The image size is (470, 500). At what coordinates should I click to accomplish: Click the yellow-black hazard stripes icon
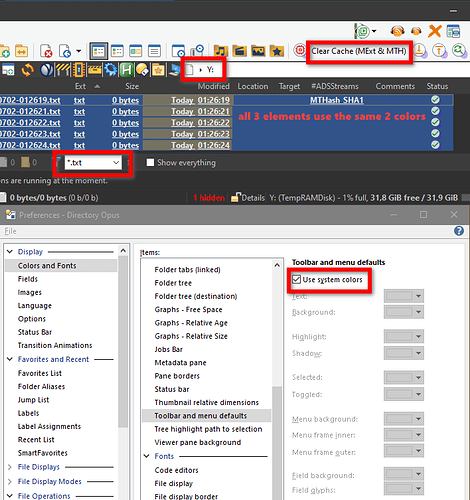pos(63,70)
